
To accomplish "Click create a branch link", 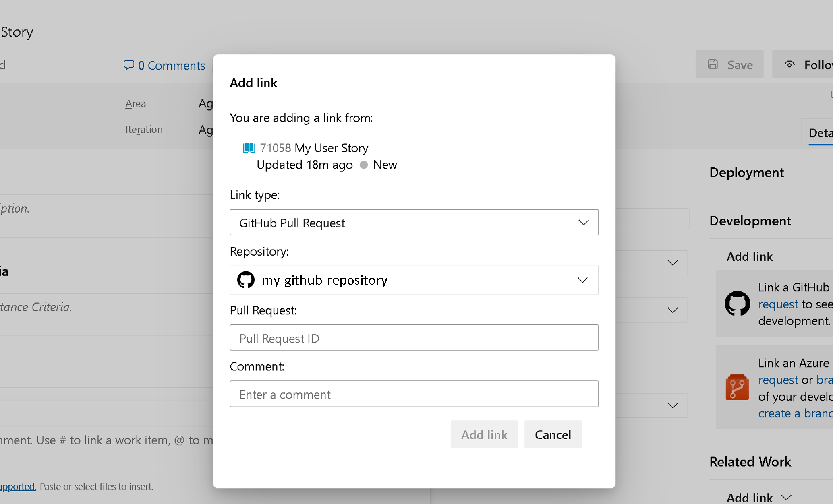I will [x=795, y=413].
